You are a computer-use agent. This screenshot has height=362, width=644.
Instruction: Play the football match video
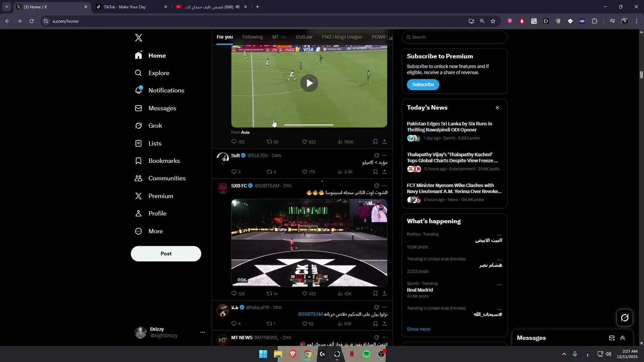pos(309,83)
